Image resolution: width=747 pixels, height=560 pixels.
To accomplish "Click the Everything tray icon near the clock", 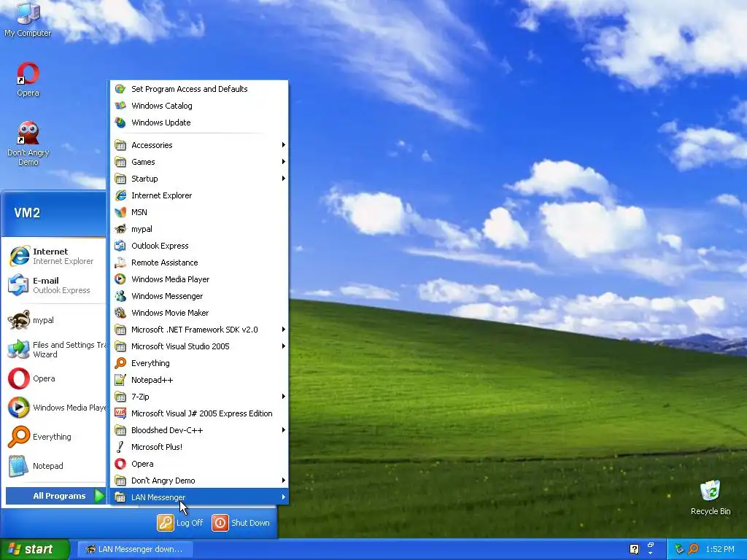I will coord(693,549).
